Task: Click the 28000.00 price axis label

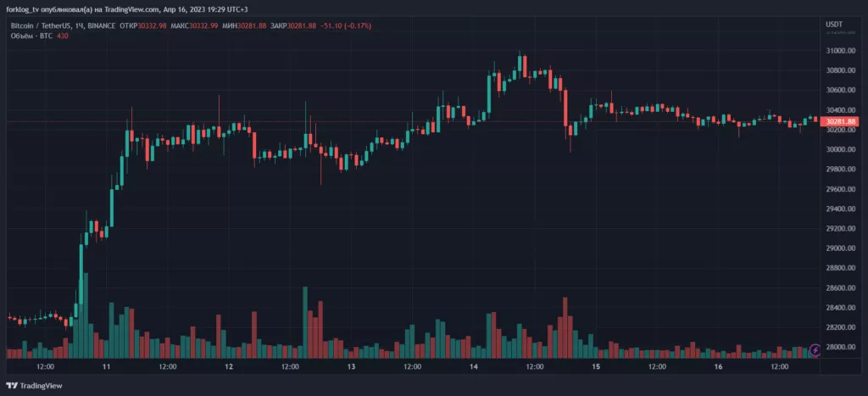Action: pos(840,348)
